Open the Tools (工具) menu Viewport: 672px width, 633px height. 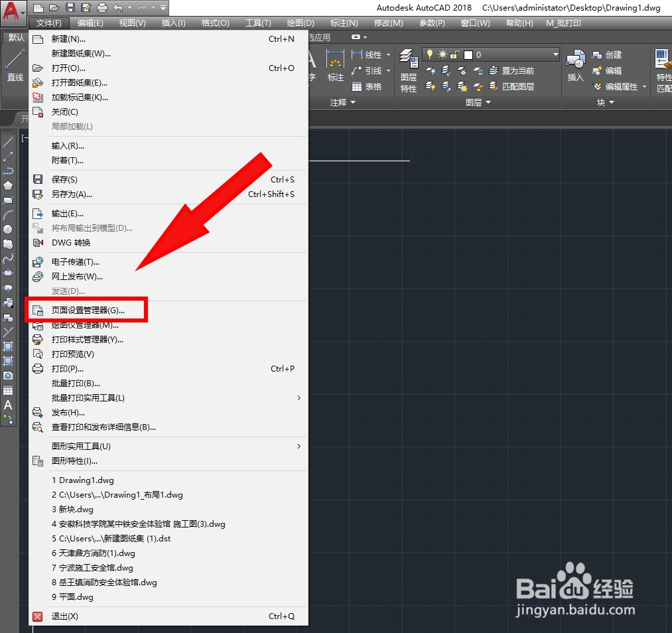point(258,23)
